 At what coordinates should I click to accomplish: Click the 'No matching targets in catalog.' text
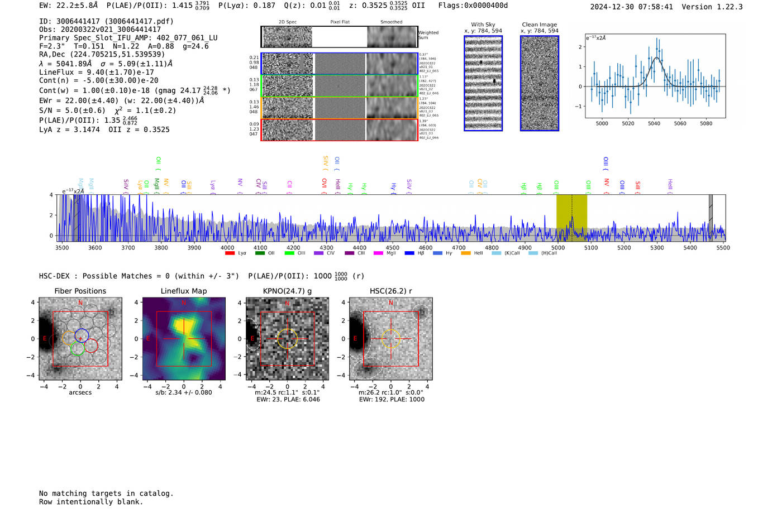106,493
